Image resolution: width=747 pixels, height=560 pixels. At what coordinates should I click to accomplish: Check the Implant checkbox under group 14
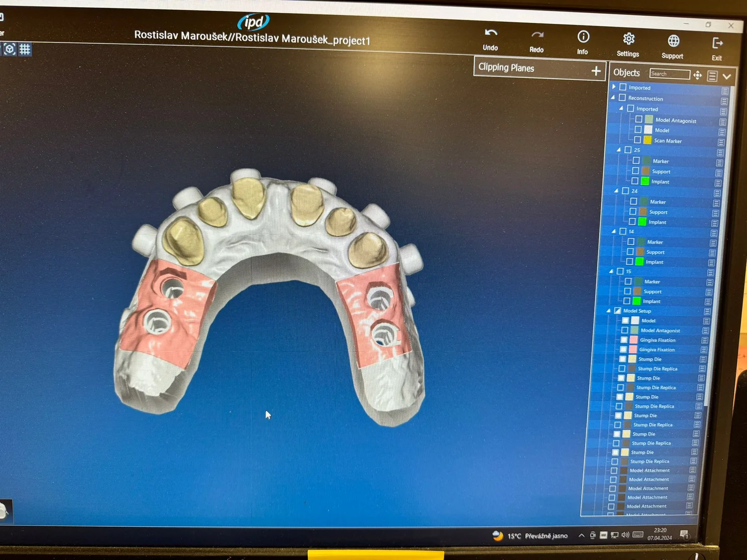coord(629,261)
